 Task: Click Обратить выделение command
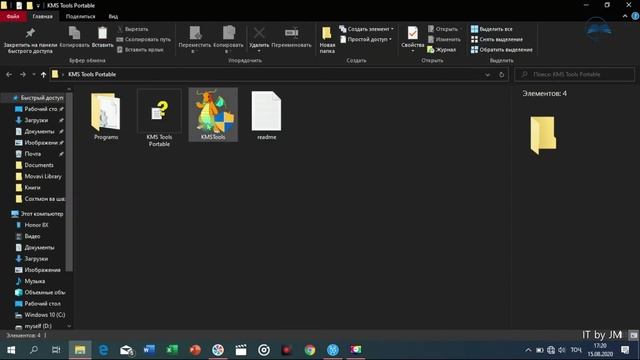pos(502,50)
